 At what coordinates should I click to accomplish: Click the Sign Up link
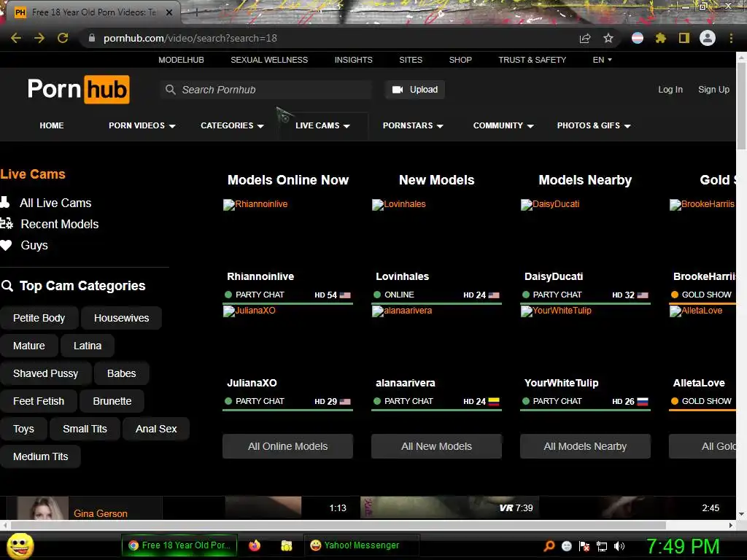(713, 90)
